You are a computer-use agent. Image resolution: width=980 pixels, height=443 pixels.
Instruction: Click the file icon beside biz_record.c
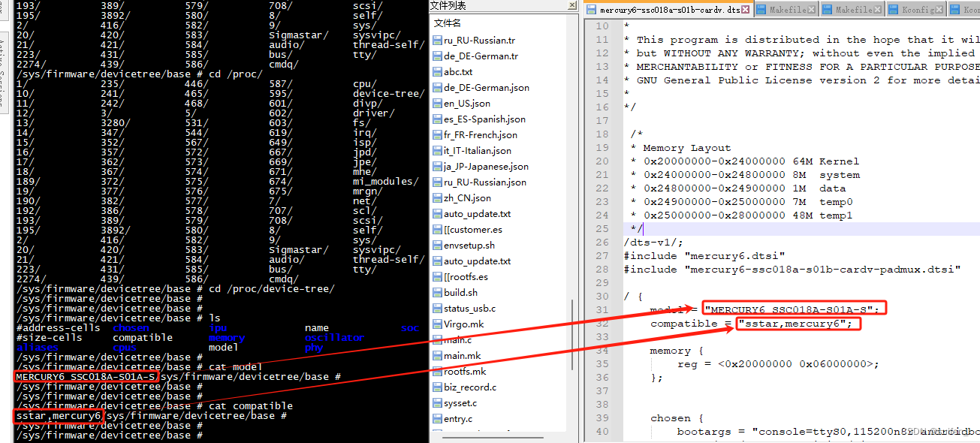[x=438, y=387]
